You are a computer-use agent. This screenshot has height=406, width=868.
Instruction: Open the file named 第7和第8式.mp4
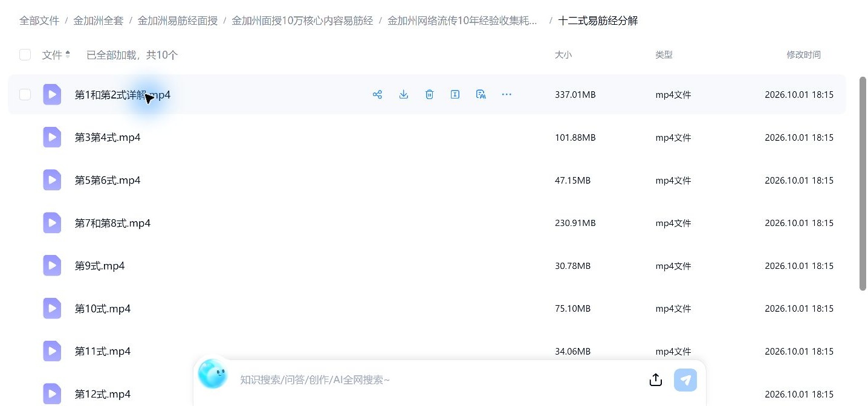pyautogui.click(x=112, y=224)
